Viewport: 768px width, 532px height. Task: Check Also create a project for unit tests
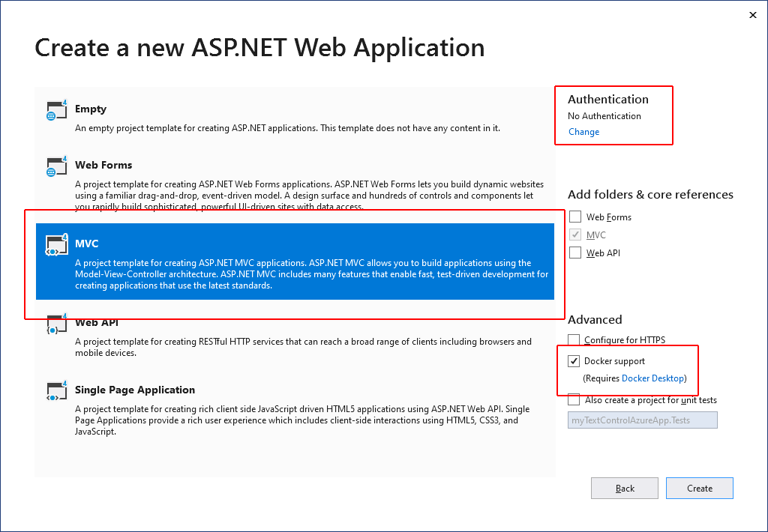point(574,400)
